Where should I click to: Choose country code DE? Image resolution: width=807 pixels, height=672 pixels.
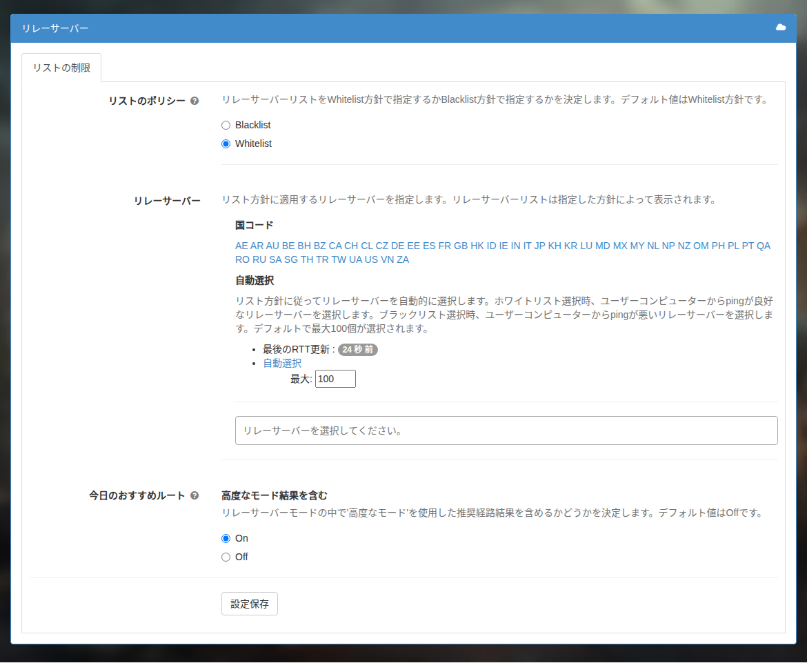point(398,246)
